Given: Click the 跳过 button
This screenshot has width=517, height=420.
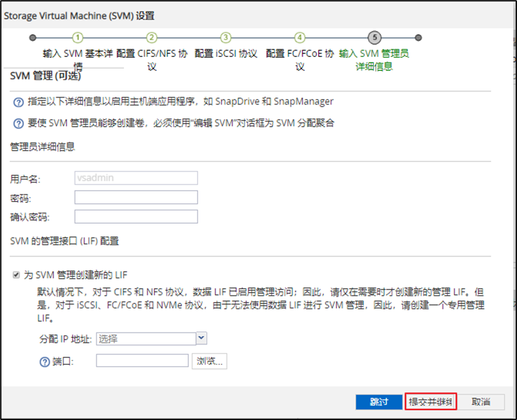Looking at the screenshot, I should [x=379, y=402].
